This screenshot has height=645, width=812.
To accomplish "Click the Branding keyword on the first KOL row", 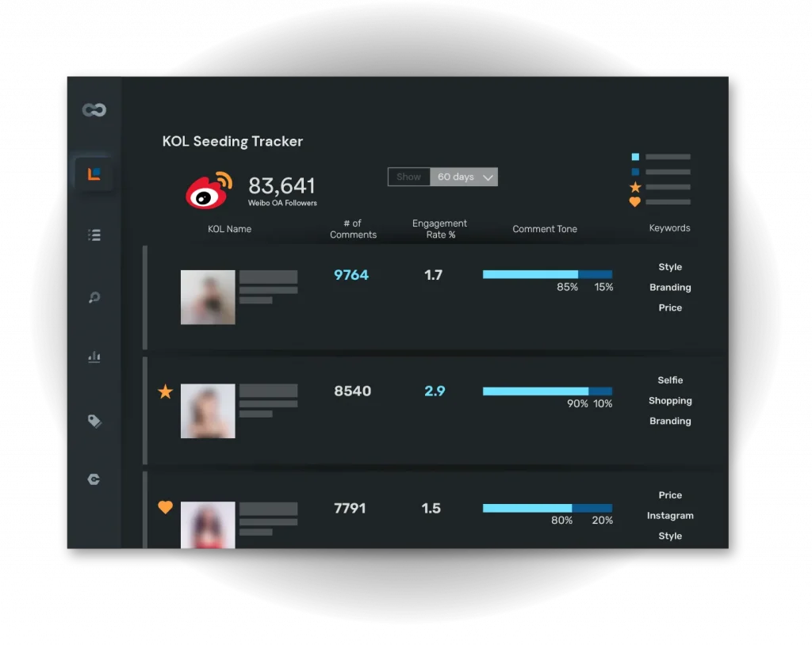I will (x=669, y=287).
